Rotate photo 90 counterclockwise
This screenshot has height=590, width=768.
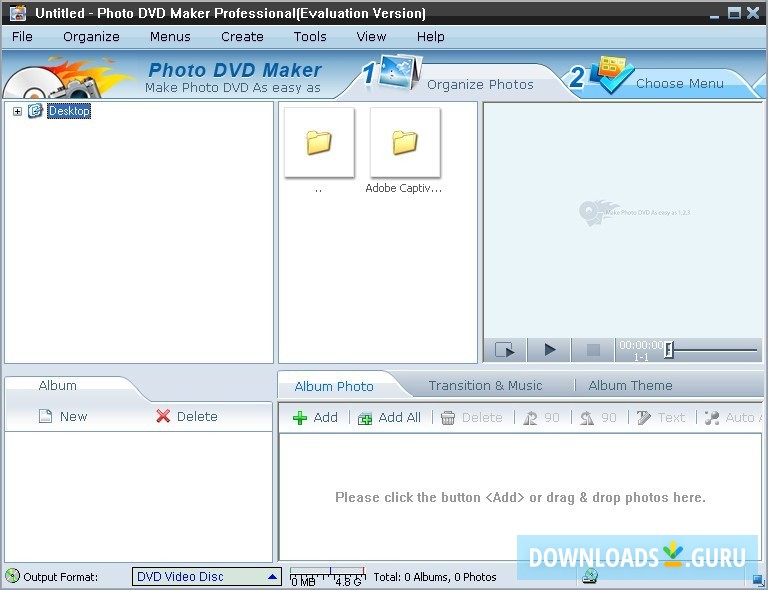coord(598,418)
